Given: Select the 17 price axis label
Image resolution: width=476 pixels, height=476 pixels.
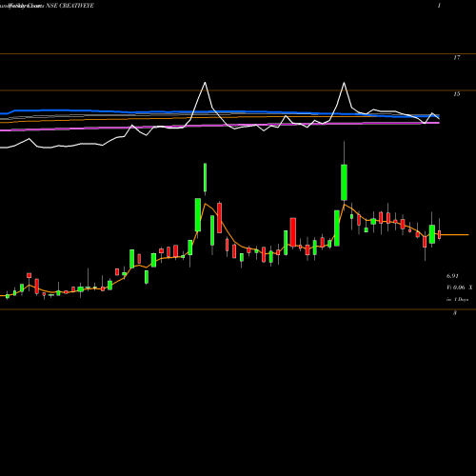Looking at the screenshot, I should 456,57.
